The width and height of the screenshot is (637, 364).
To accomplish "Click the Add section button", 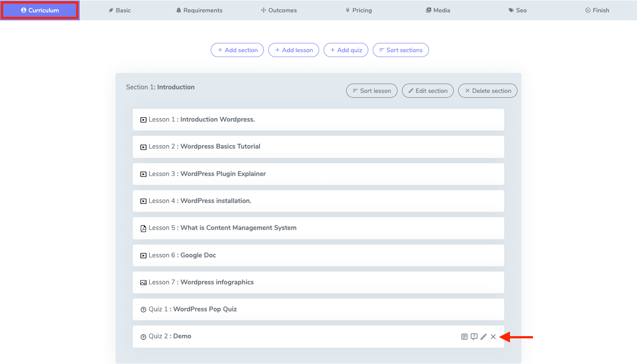I will [237, 50].
